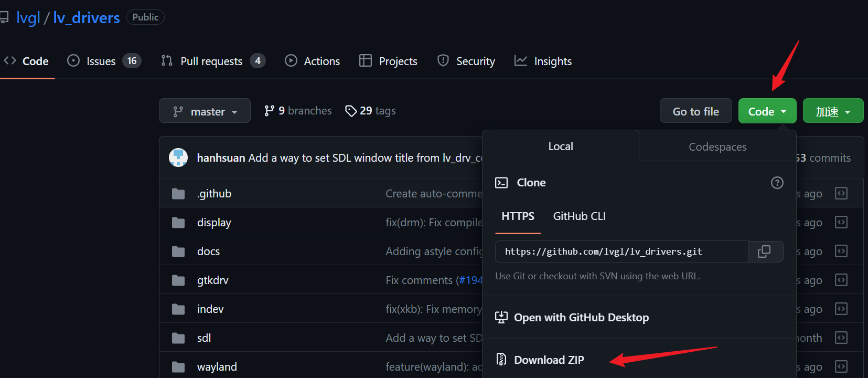Open the #194 pull request link
Viewport: 868px width, 378px height.
pos(469,280)
